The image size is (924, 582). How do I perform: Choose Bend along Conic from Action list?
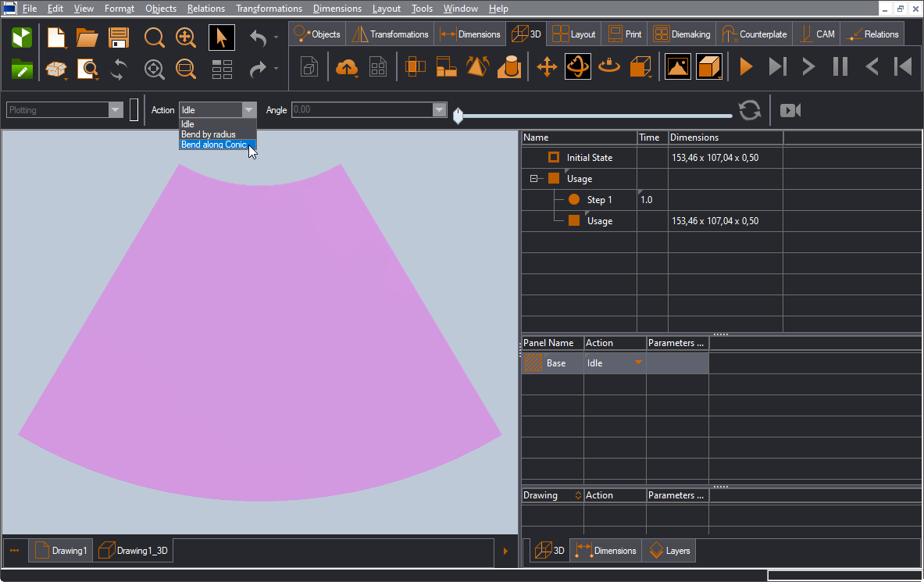214,145
